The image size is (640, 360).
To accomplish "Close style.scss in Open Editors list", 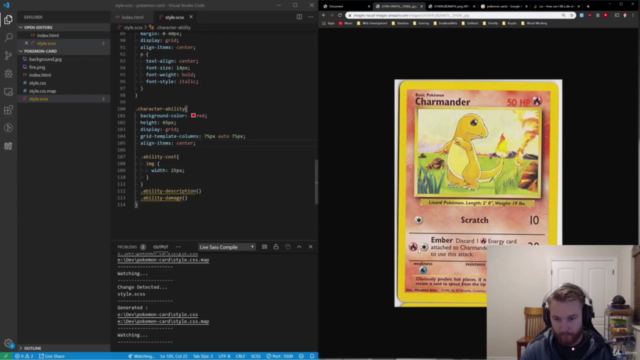I will [27, 43].
